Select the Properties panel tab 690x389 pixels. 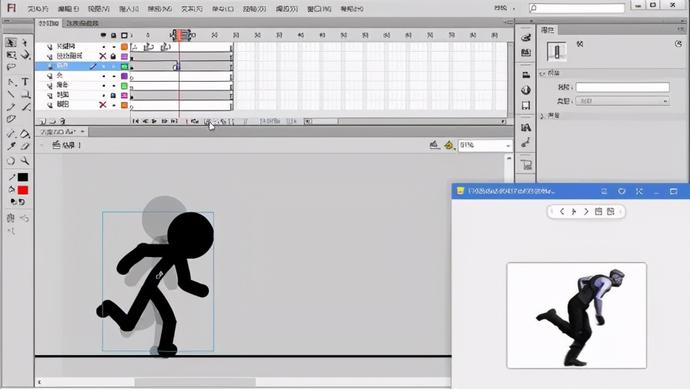click(547, 29)
